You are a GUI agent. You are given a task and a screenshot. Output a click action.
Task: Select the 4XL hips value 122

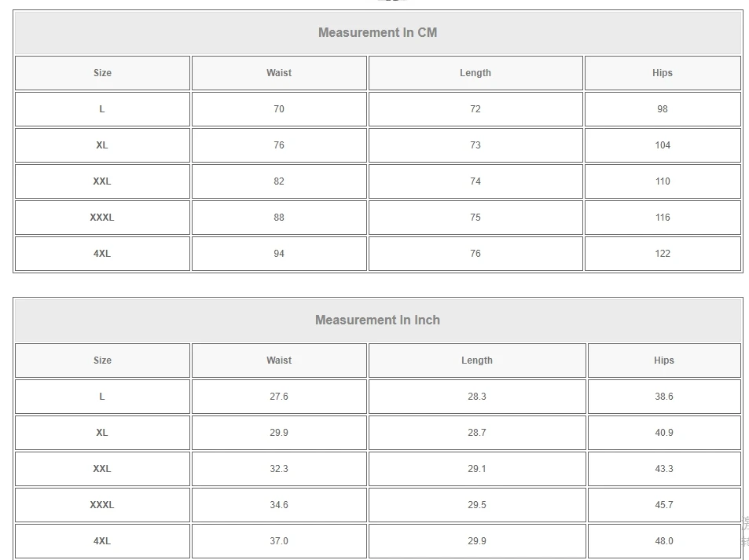tap(663, 254)
